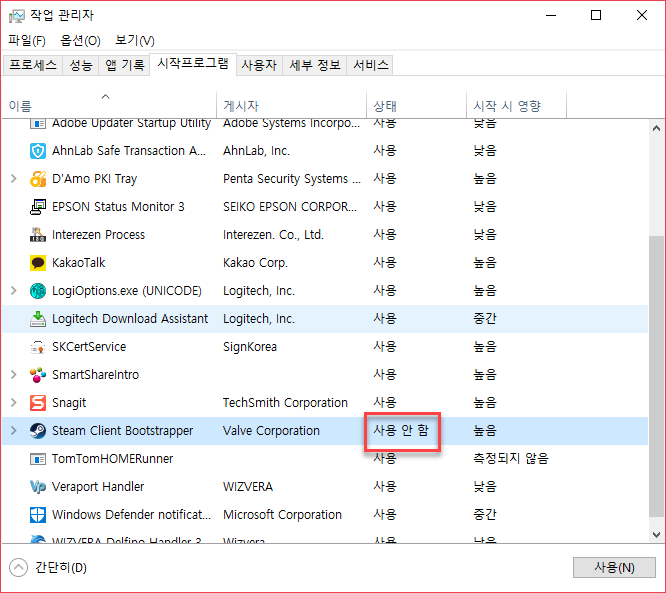Click the AhnLab Safe Transaction shield icon
The image size is (666, 593).
[38, 151]
